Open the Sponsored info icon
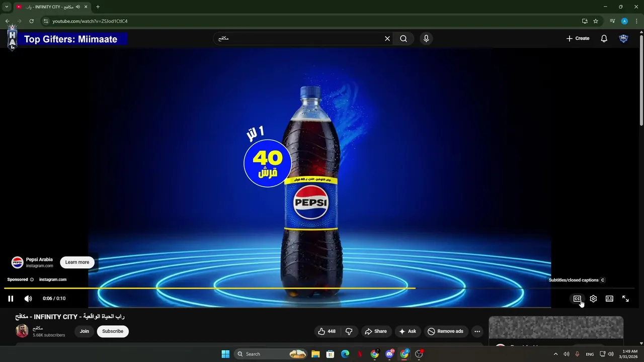The height and width of the screenshot is (362, 644). (x=32, y=280)
